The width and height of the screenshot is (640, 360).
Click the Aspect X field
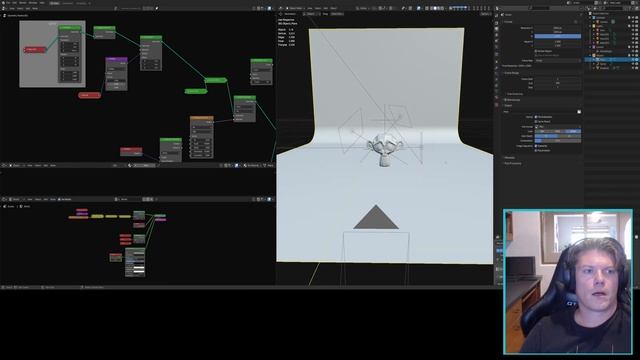558,42
